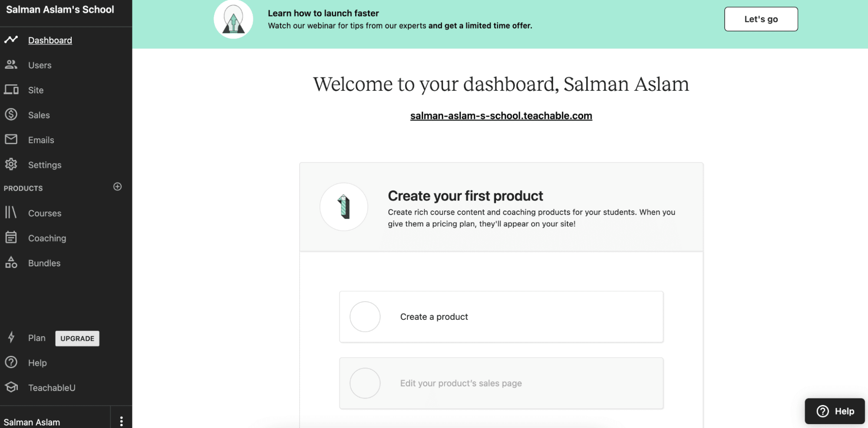The height and width of the screenshot is (428, 868).
Task: Click the Settings gear icon
Action: tap(11, 164)
